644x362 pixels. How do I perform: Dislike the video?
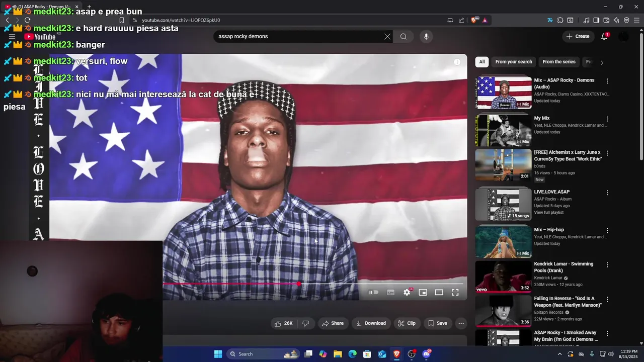click(x=306, y=323)
